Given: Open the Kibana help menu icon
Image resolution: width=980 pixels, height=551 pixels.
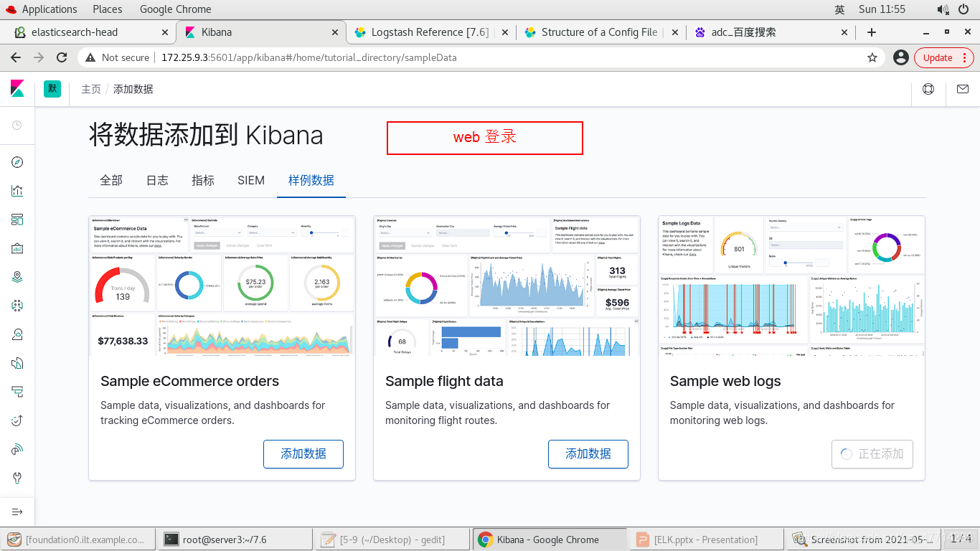Looking at the screenshot, I should pyautogui.click(x=928, y=89).
